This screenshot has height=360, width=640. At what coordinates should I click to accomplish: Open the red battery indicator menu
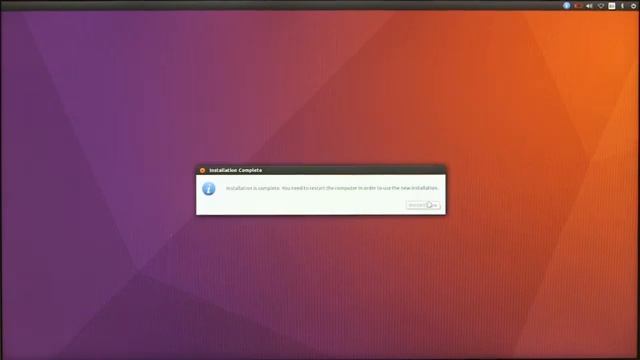pyautogui.click(x=578, y=6)
